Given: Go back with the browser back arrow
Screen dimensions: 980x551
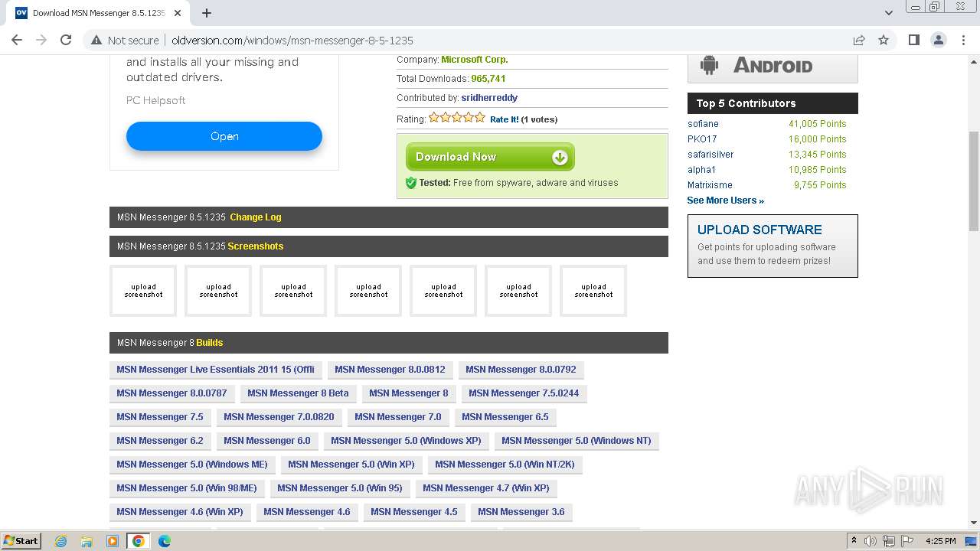Looking at the screenshot, I should pyautogui.click(x=17, y=40).
